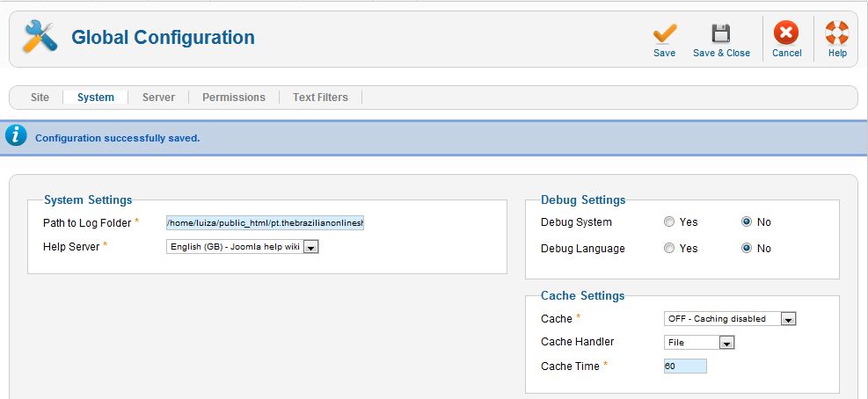Expand the Cache mode dropdown
The width and height of the screenshot is (868, 399).
click(730, 319)
